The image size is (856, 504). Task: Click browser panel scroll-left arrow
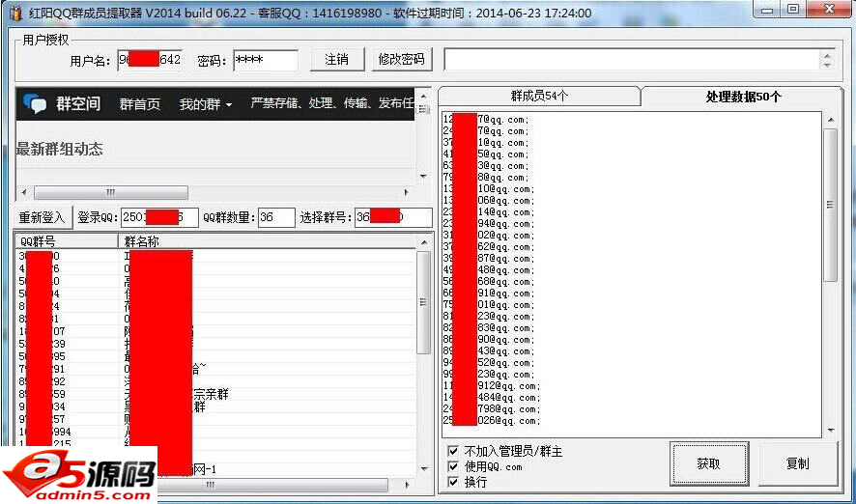pyautogui.click(x=23, y=192)
